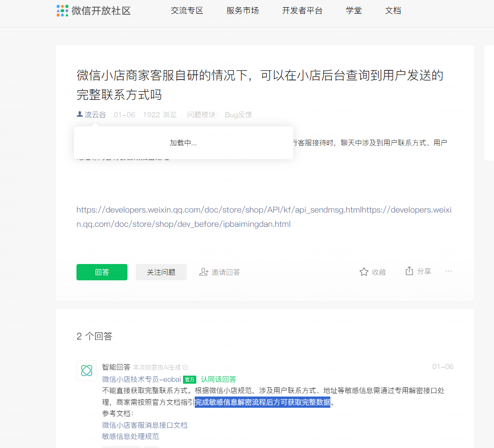Open the 服务市场 navigation tab
This screenshot has width=494, height=448.
(x=243, y=11)
